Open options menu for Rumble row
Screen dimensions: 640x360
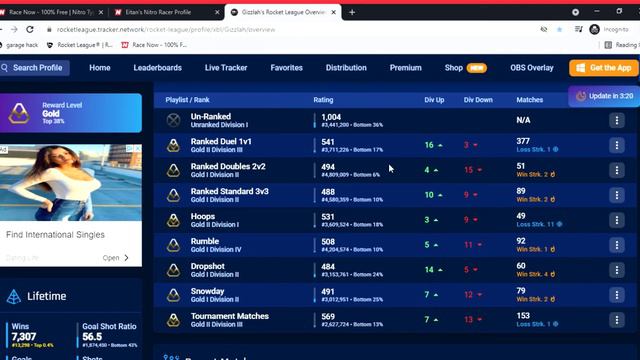(617, 245)
